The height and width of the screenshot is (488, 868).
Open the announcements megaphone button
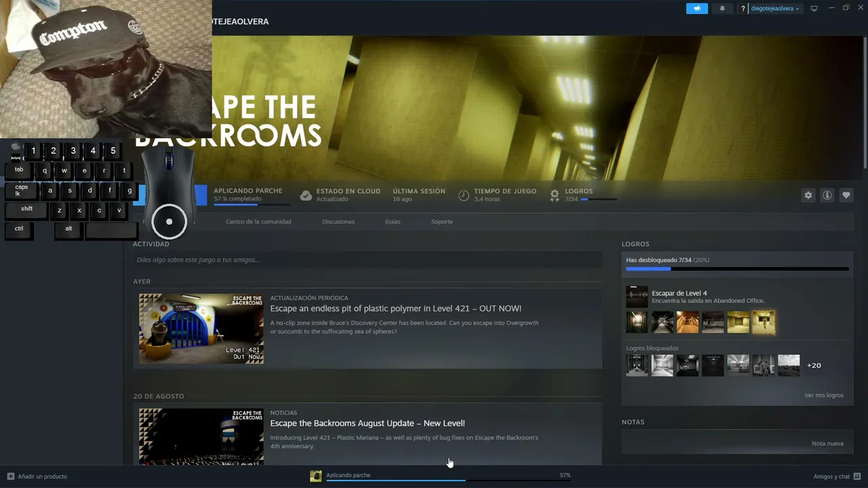tap(696, 8)
